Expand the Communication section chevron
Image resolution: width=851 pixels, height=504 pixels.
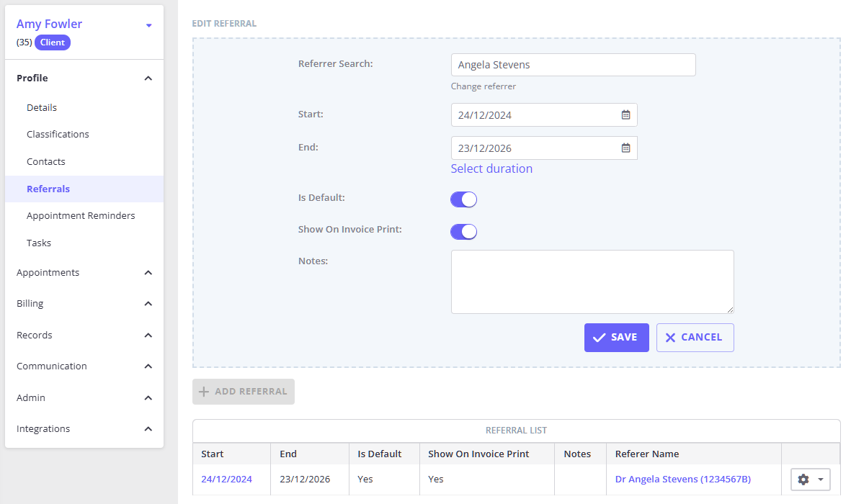point(148,366)
